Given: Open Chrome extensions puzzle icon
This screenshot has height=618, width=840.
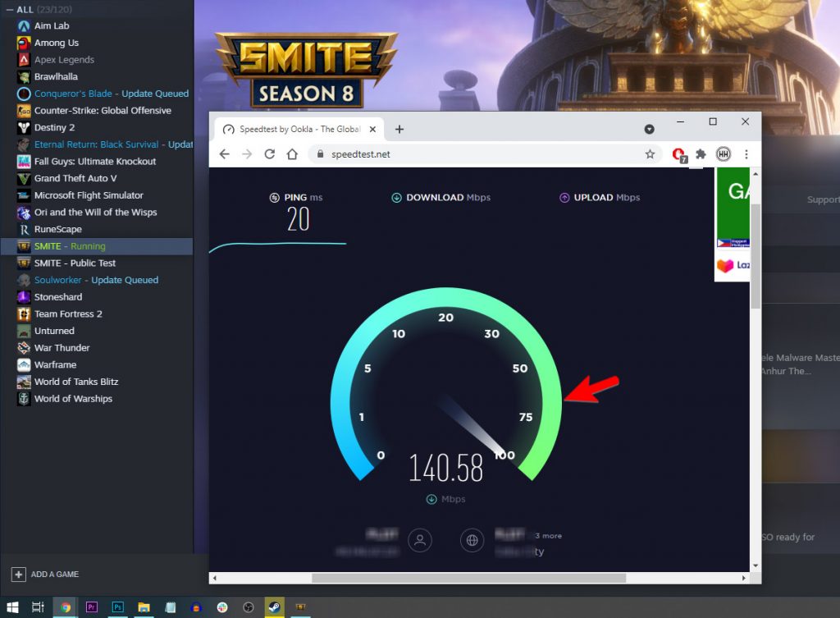Looking at the screenshot, I should (x=701, y=154).
